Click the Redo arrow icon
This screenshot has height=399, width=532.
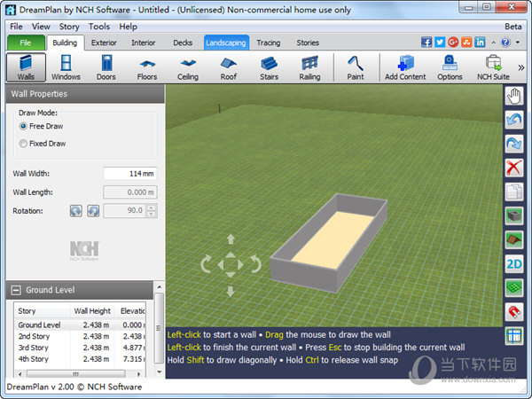514,144
